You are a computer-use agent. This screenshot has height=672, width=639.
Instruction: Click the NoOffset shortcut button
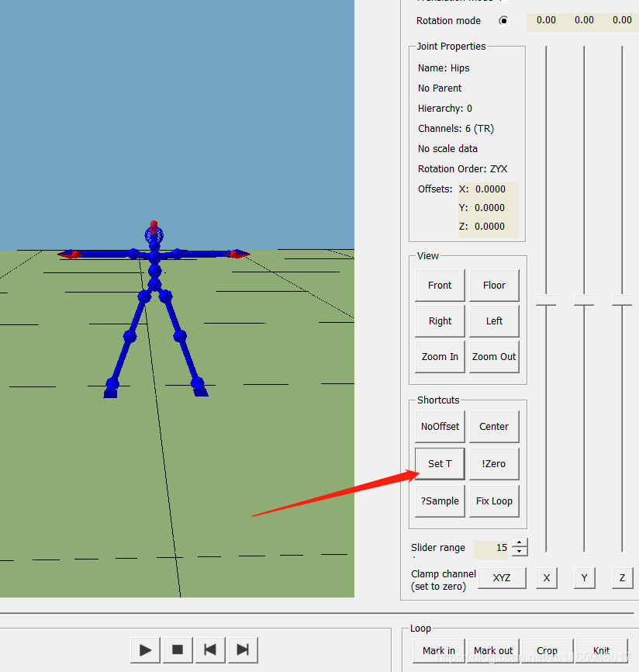pyautogui.click(x=440, y=427)
